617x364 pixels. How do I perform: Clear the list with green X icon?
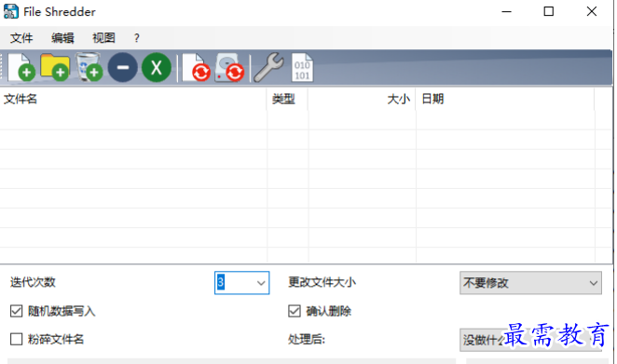157,67
